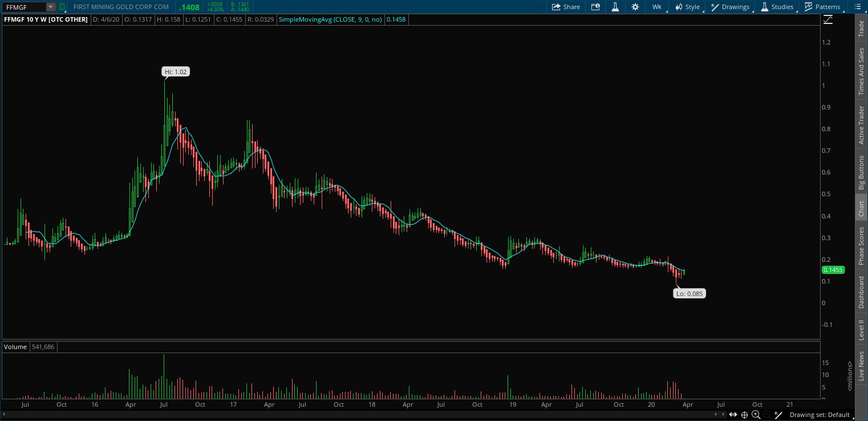Click the D: 4/6/20 date value
868x421 pixels.
[107, 19]
